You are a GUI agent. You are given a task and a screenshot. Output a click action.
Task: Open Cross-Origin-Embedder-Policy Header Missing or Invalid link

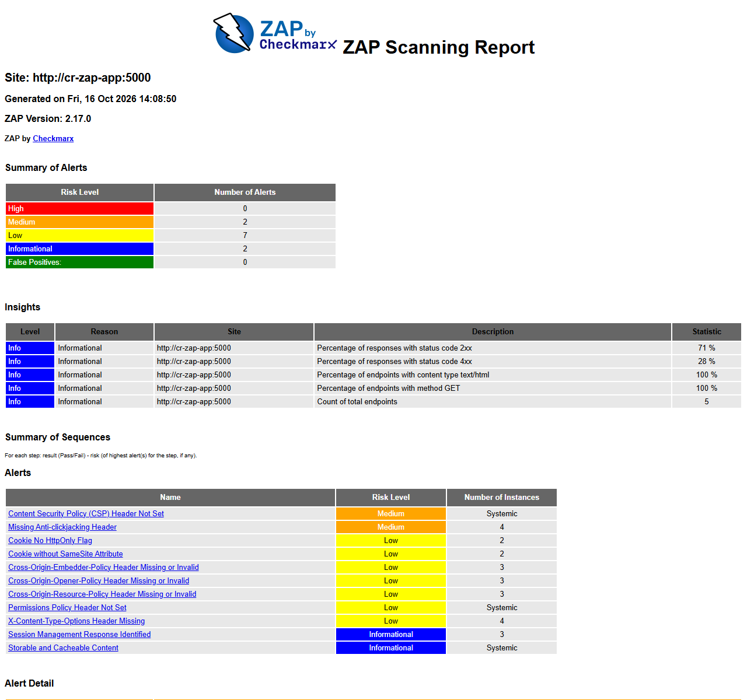coord(103,567)
